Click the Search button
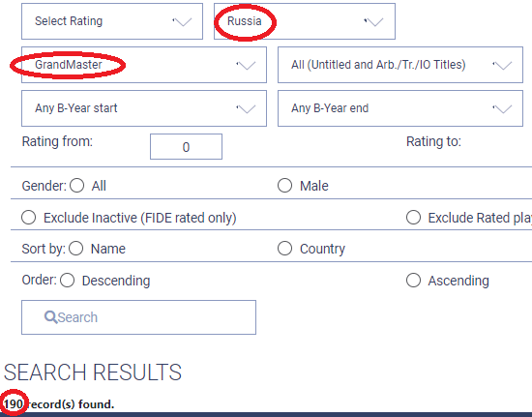 [x=138, y=317]
